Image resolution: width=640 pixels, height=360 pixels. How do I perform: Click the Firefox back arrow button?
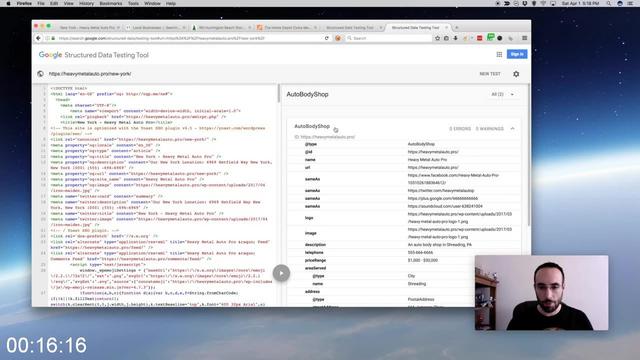38,38
